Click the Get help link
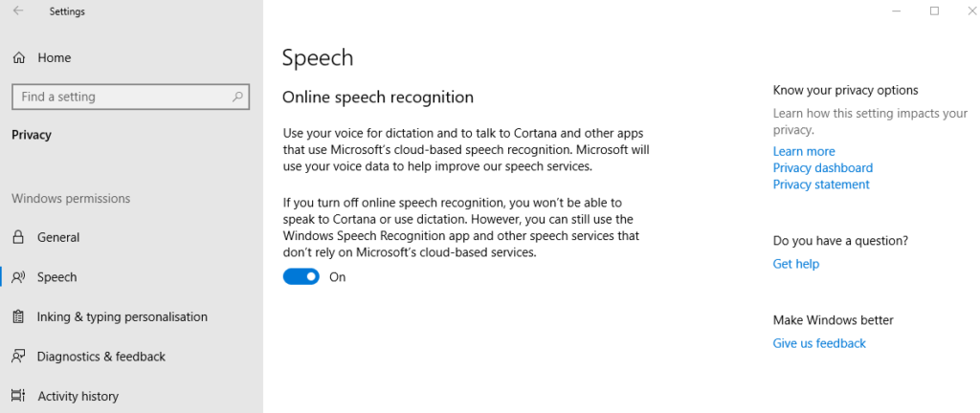This screenshot has width=980, height=413. [x=795, y=264]
